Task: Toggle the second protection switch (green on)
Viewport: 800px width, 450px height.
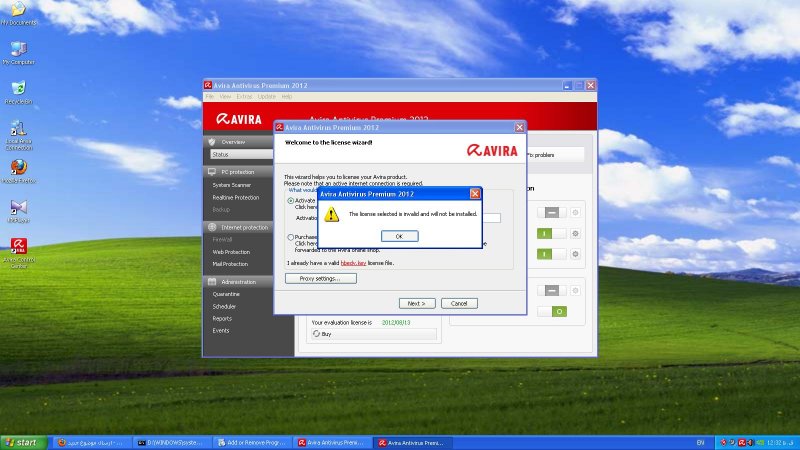Action: (552, 234)
